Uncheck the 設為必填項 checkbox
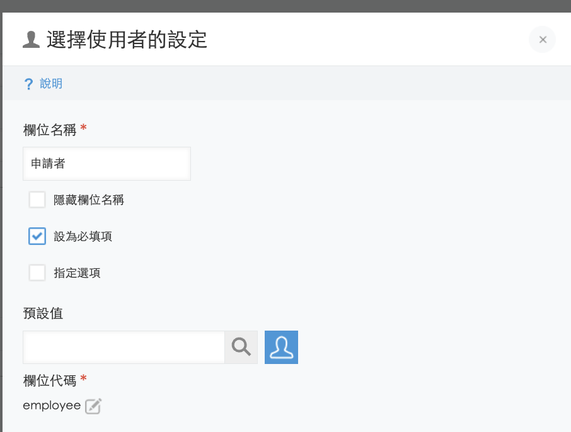Viewport: 571px width, 432px height. (x=37, y=236)
